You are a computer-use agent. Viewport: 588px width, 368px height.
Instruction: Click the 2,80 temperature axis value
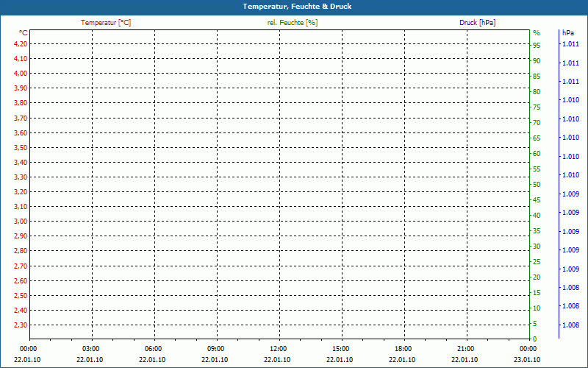click(21, 251)
